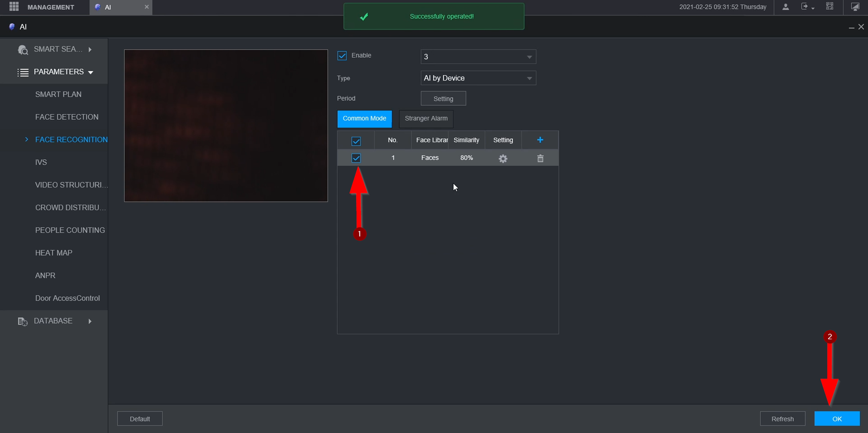The height and width of the screenshot is (433, 868).
Task: Open the channel dropdown showing 3
Action: [478, 57]
